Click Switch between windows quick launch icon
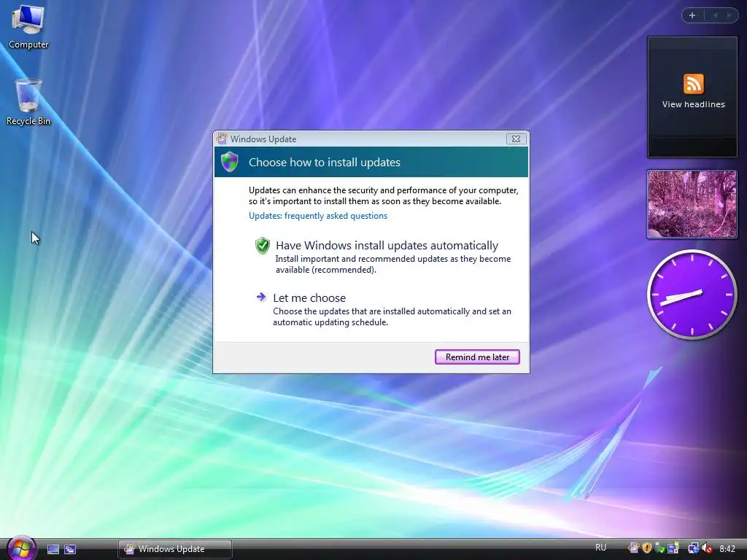The image size is (747, 560). (70, 549)
